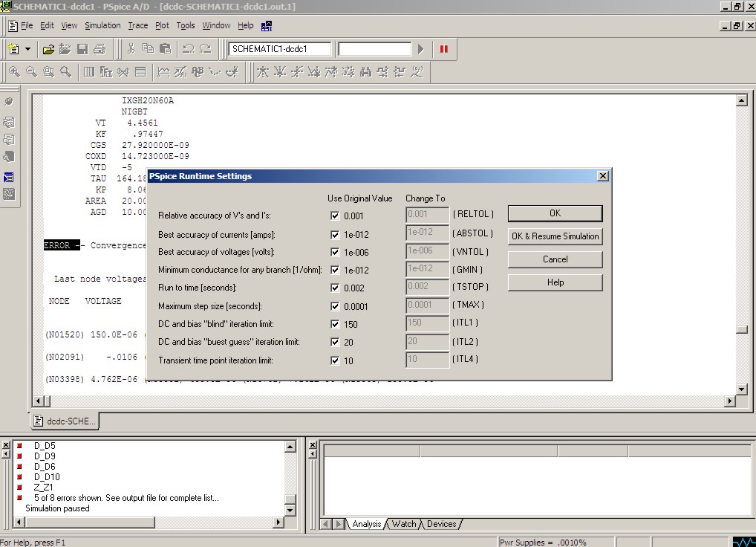Expand the SCHEMATIC1-dcdc1 profile combo box
The height and width of the screenshot is (547, 756).
click(x=279, y=49)
